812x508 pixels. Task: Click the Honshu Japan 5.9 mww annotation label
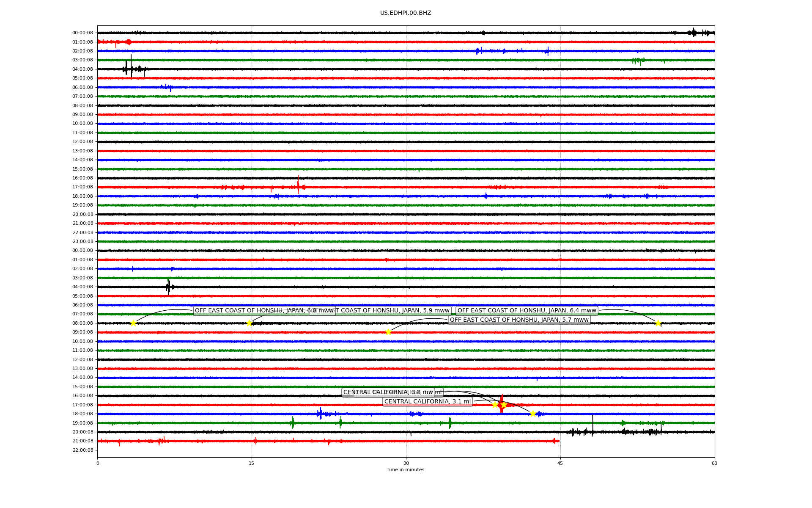point(393,311)
